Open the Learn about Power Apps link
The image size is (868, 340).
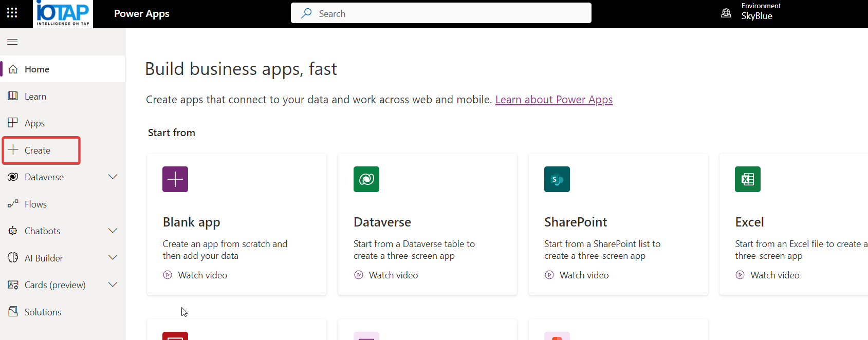[x=554, y=100]
